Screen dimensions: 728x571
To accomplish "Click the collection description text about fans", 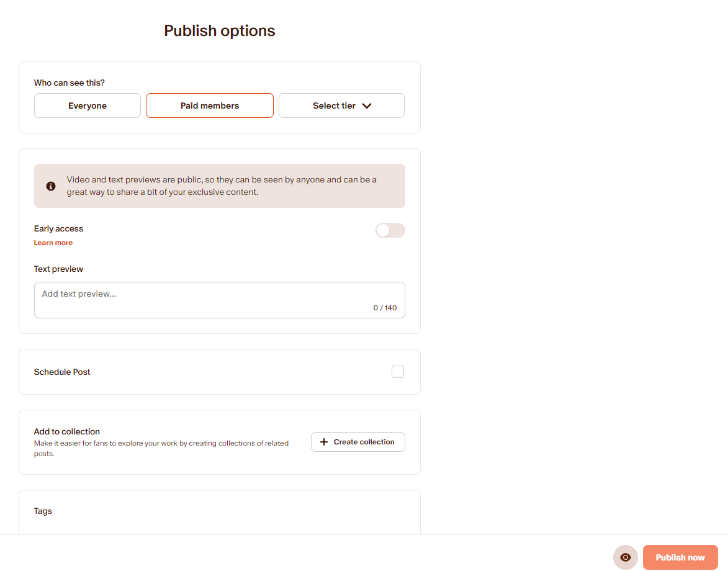I will pos(161,449).
